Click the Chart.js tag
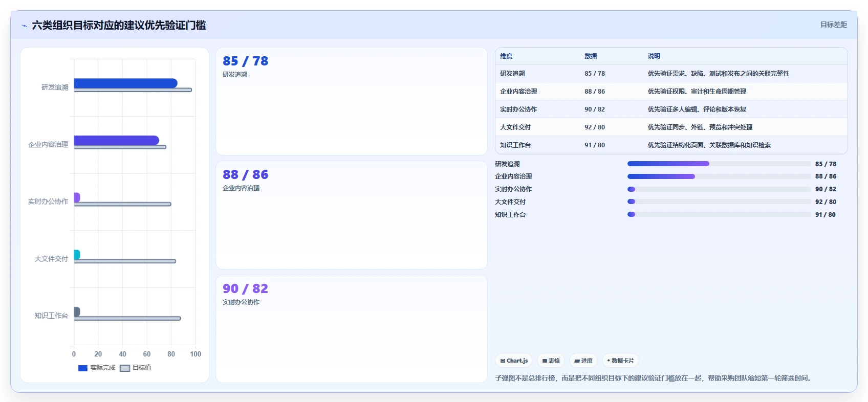Viewport: 868px width, 402px height. click(x=514, y=361)
